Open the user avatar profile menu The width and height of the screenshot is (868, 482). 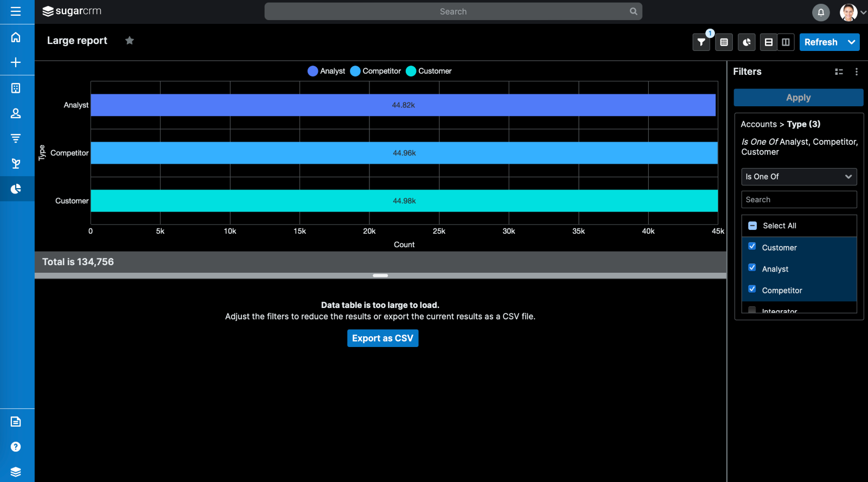848,12
